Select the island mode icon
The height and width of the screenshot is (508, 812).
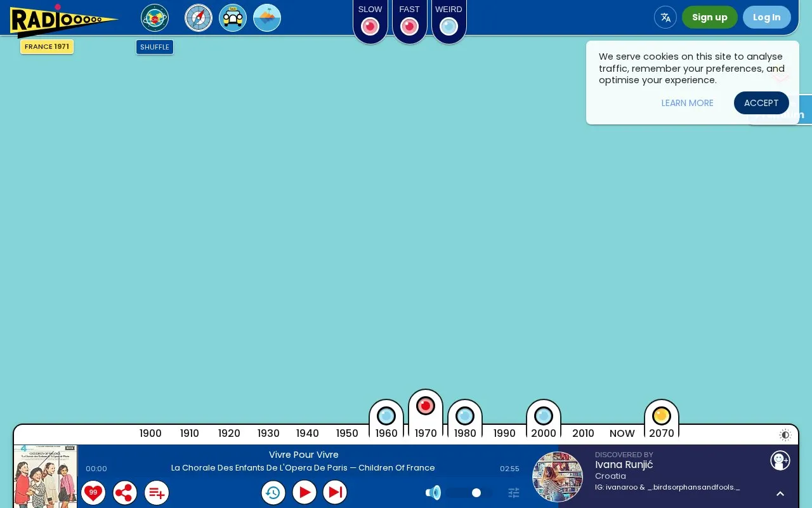coord(267,18)
